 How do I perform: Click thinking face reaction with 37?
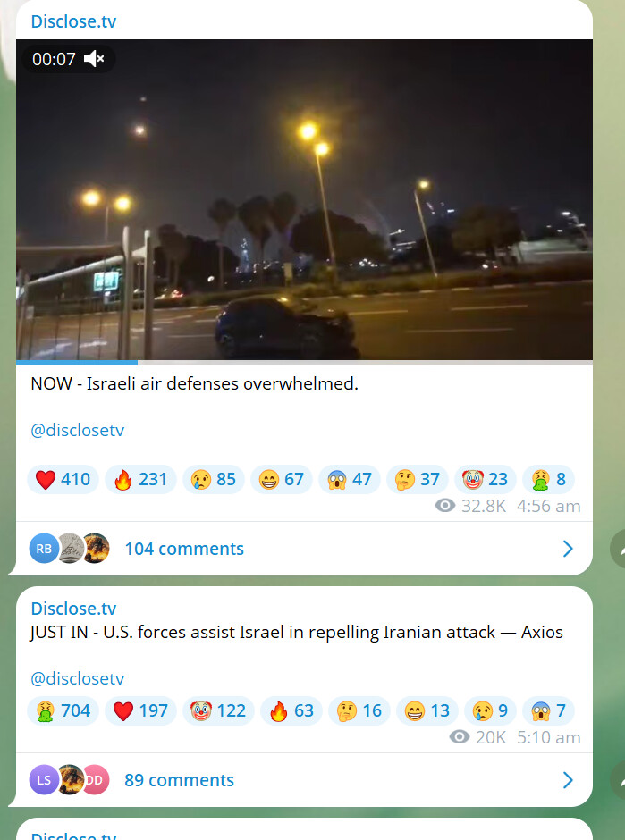point(418,480)
